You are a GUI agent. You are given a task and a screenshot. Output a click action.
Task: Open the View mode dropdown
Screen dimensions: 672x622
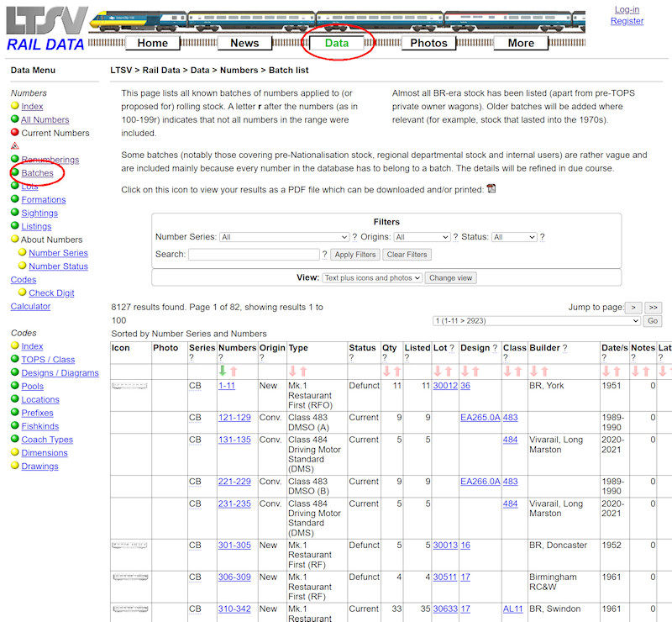tap(372, 278)
